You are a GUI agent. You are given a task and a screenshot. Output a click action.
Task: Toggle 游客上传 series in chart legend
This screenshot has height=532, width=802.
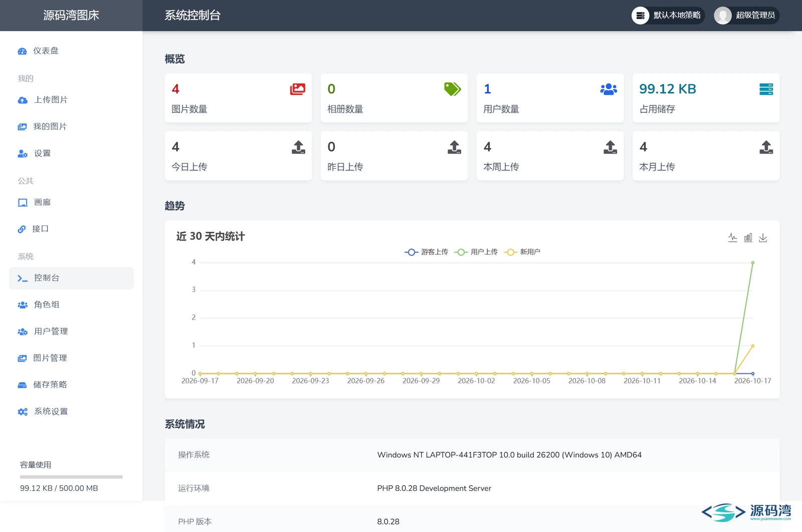[426, 252]
